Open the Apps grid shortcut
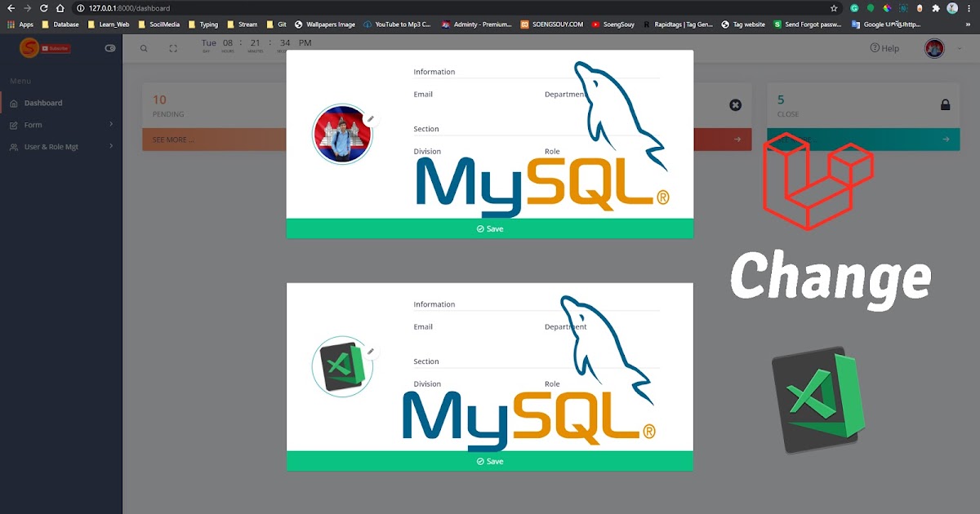The height and width of the screenshot is (514, 980). point(20,24)
